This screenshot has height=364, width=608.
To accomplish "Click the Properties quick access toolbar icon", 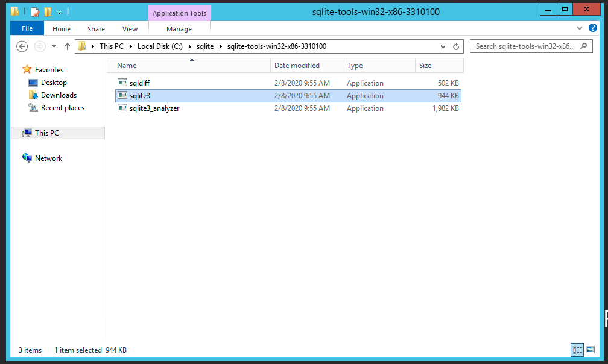I will pos(35,12).
